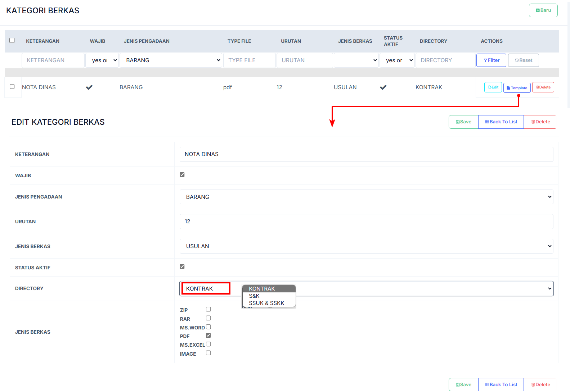Screen dimensions: 570x392
Task: Click Edit for the NOTA DINAS row
Action: (x=493, y=87)
